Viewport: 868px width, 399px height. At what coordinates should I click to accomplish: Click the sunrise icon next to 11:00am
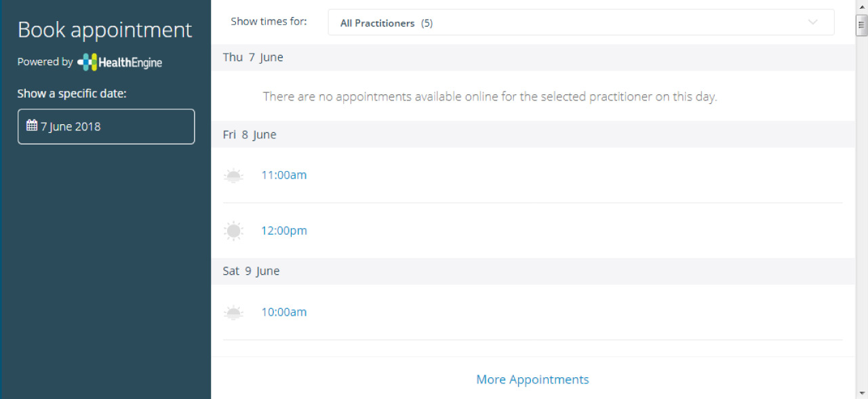coord(233,176)
